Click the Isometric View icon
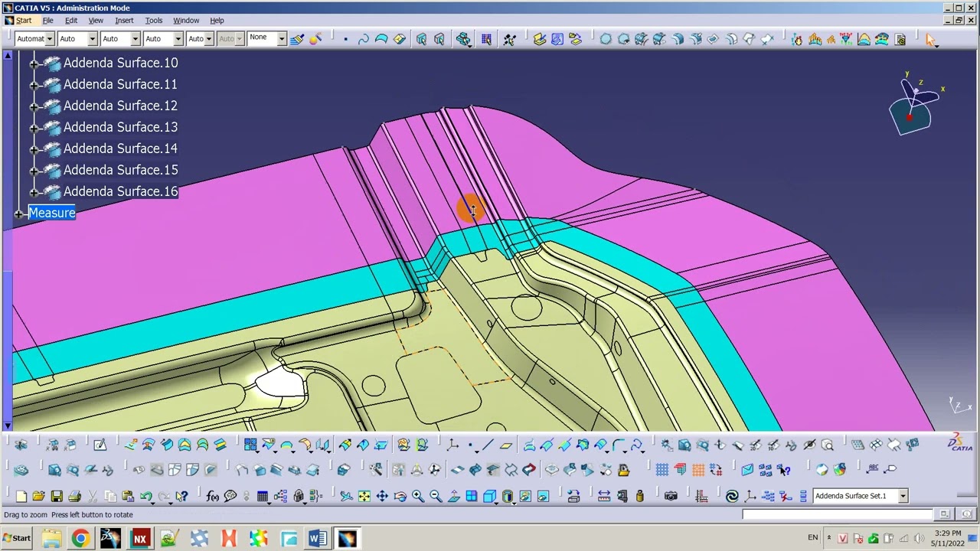 click(488, 495)
